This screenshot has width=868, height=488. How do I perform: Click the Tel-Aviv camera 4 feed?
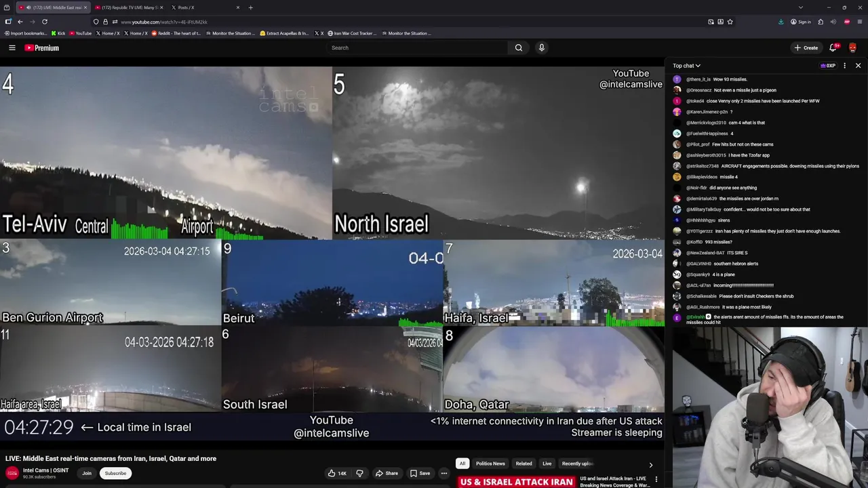click(x=166, y=152)
